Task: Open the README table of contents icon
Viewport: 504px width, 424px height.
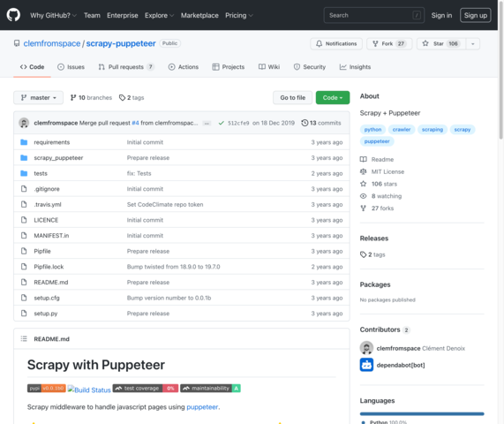Action: point(24,338)
